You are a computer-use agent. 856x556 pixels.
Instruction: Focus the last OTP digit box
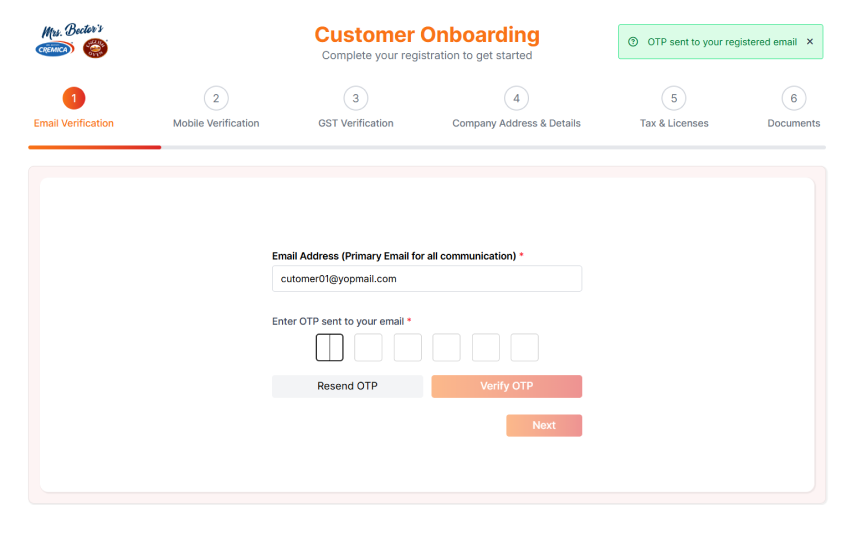click(524, 348)
